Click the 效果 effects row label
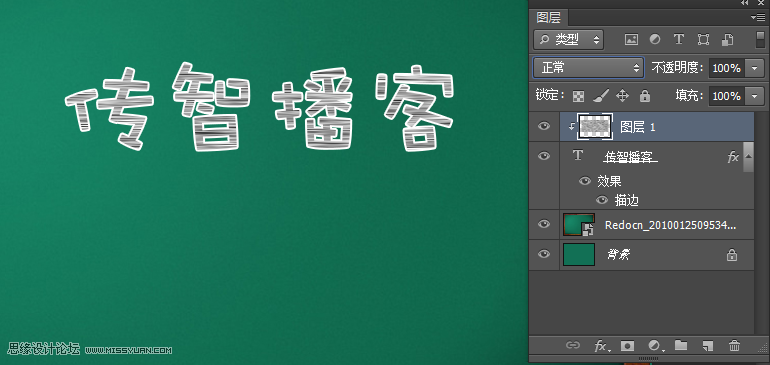Viewport: 770px width, 365px height. point(609,181)
